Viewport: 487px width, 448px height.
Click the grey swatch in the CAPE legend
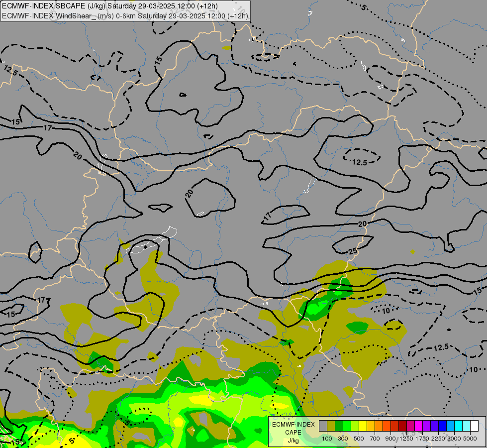click(x=323, y=426)
